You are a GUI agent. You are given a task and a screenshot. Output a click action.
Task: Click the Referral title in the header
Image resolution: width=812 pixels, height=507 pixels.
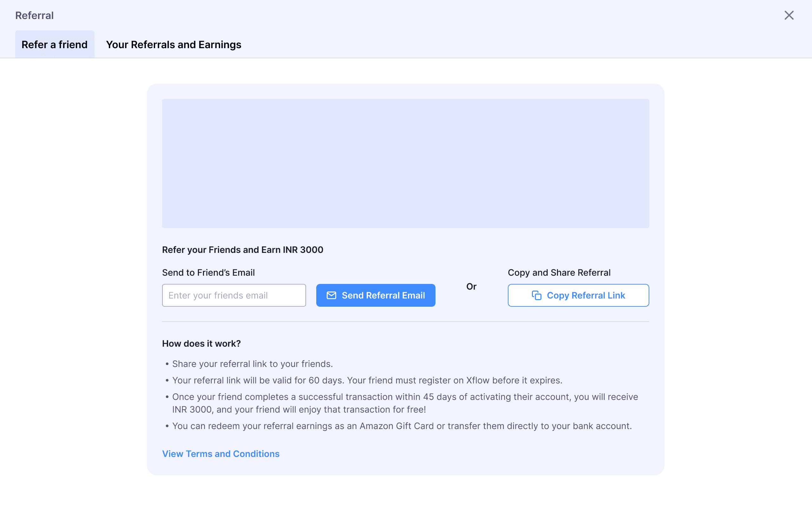tap(34, 16)
